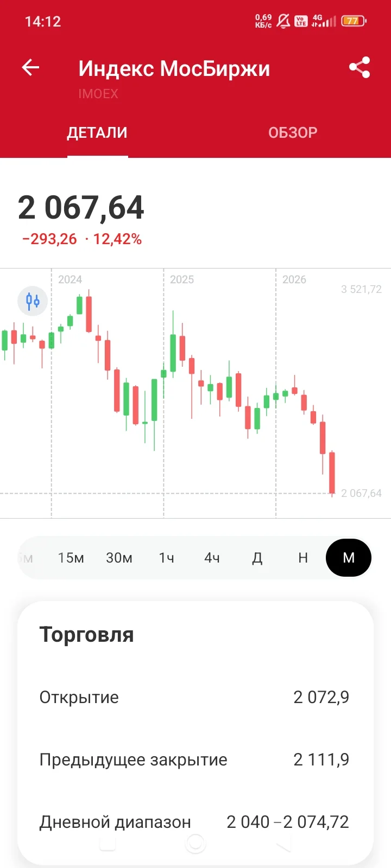Select the 1ч timeframe

[166, 558]
